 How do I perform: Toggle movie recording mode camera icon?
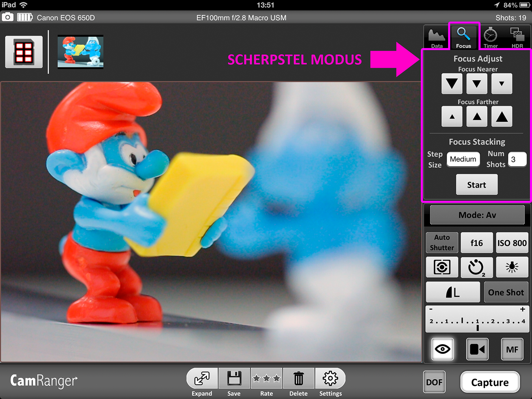pos(477,349)
